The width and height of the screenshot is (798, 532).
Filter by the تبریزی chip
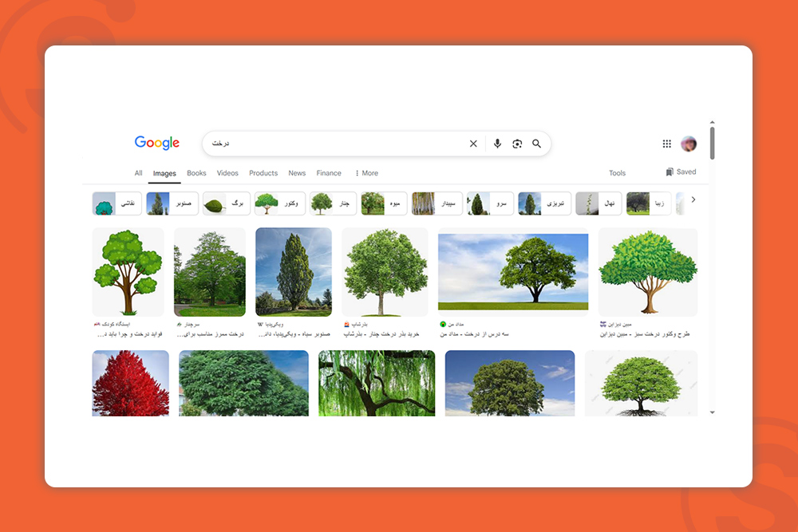point(544,203)
